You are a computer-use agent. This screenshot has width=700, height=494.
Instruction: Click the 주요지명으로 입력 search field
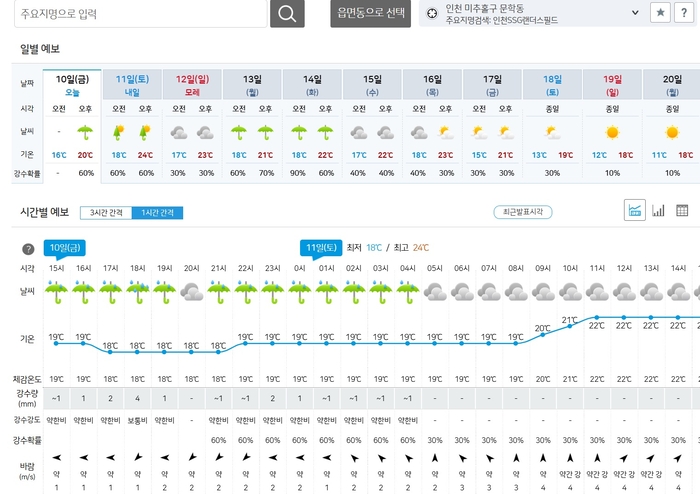click(135, 13)
